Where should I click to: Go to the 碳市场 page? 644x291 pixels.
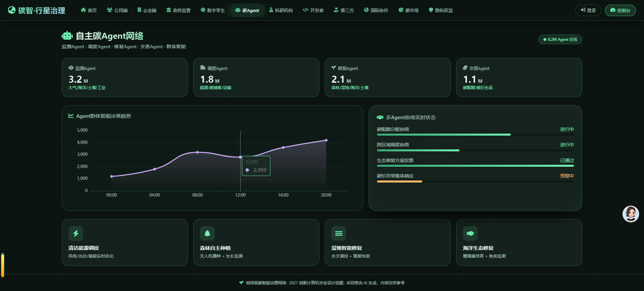(x=409, y=10)
